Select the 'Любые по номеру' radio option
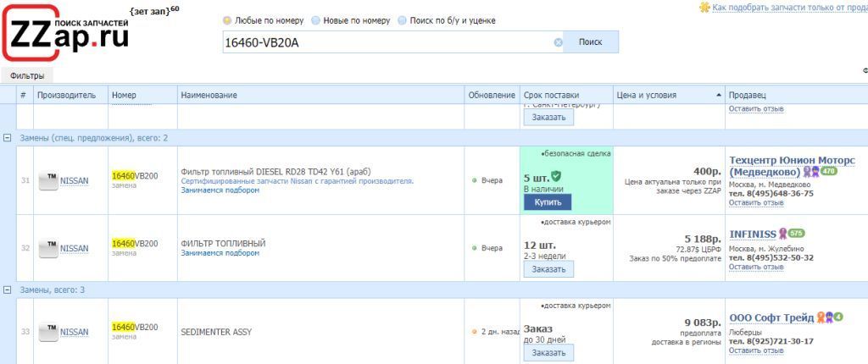 [x=227, y=20]
